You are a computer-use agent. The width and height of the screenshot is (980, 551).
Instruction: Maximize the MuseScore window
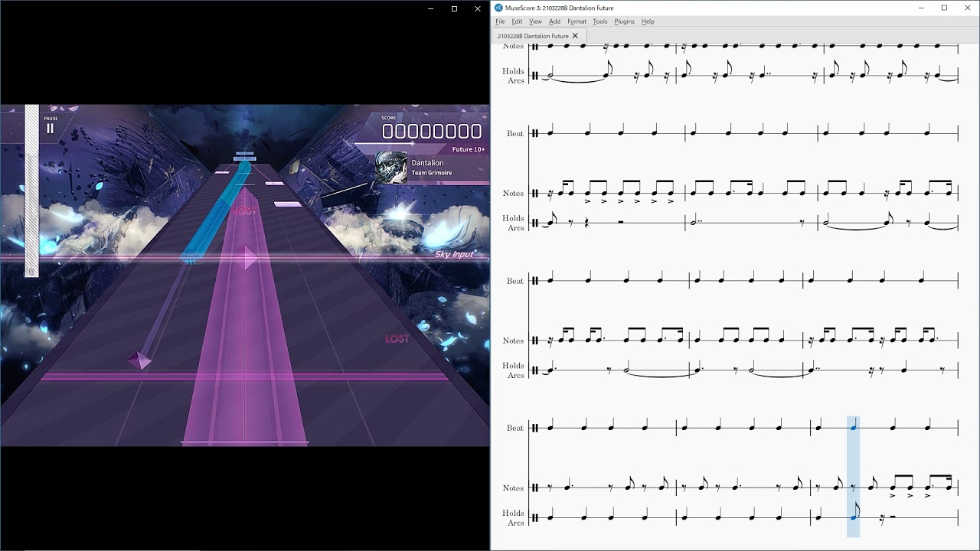944,8
